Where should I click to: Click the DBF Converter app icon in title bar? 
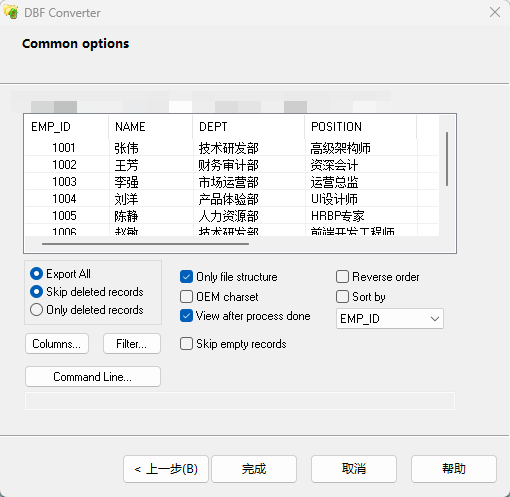tap(11, 12)
